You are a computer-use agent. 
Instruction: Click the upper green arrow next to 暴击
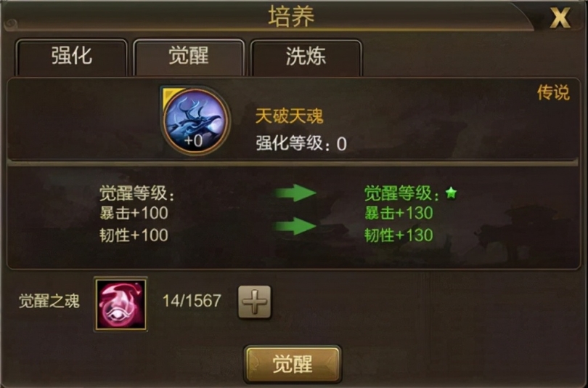(295, 193)
